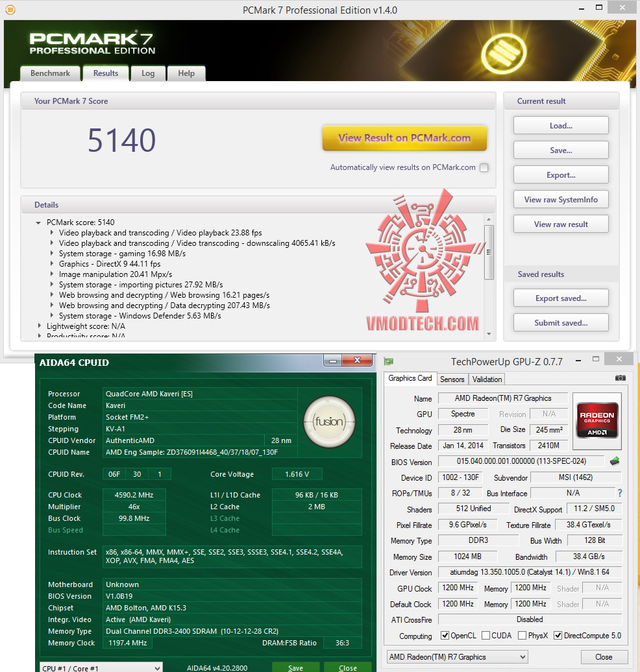This screenshot has width=640, height=672.
Task: Click the Details list scrollbar thumb
Action: [x=489, y=252]
